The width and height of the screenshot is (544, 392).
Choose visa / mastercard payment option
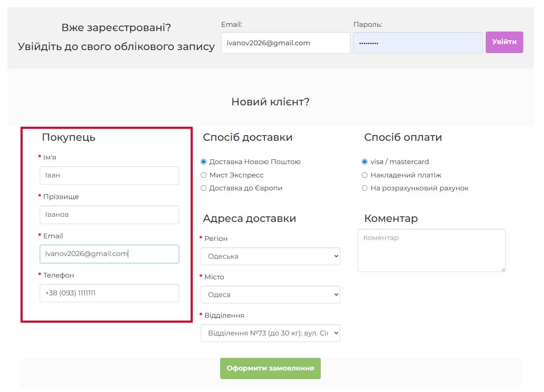(365, 162)
